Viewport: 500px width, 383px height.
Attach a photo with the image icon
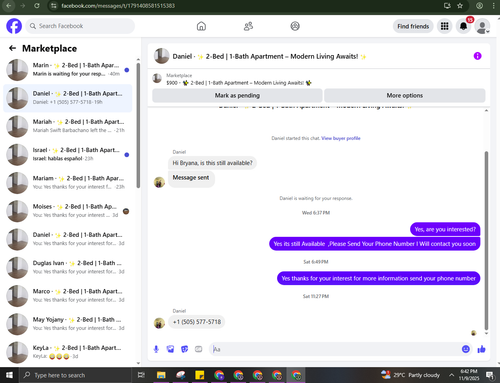[x=170, y=349]
